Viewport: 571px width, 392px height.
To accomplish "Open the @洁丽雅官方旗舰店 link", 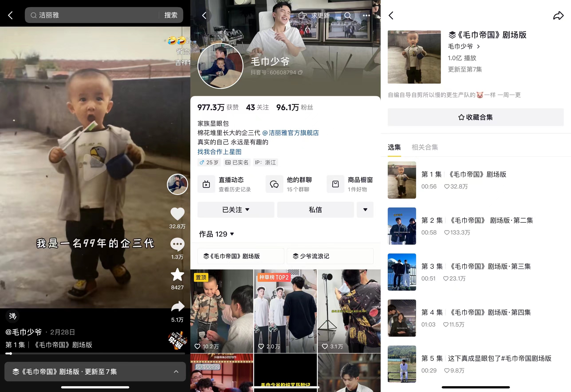I will pos(290,133).
